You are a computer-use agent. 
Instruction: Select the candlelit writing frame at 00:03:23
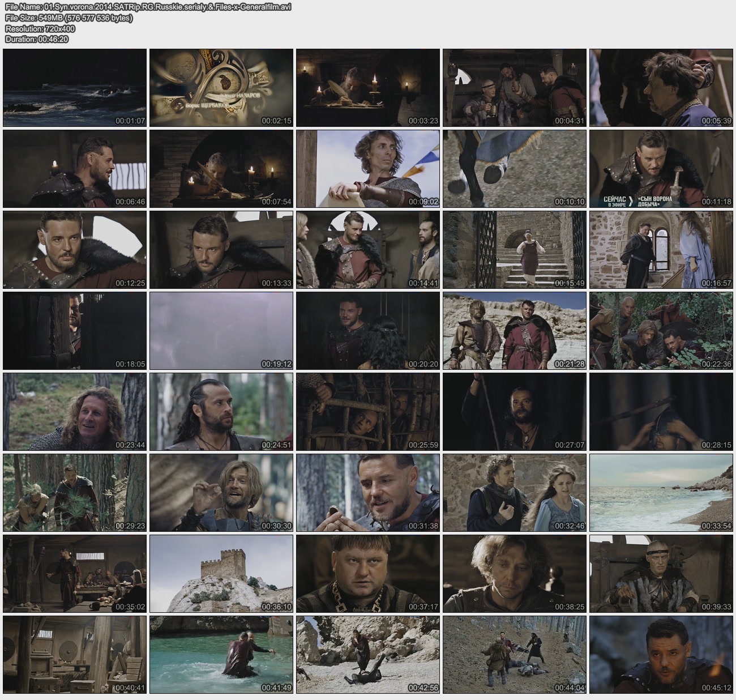click(x=368, y=88)
